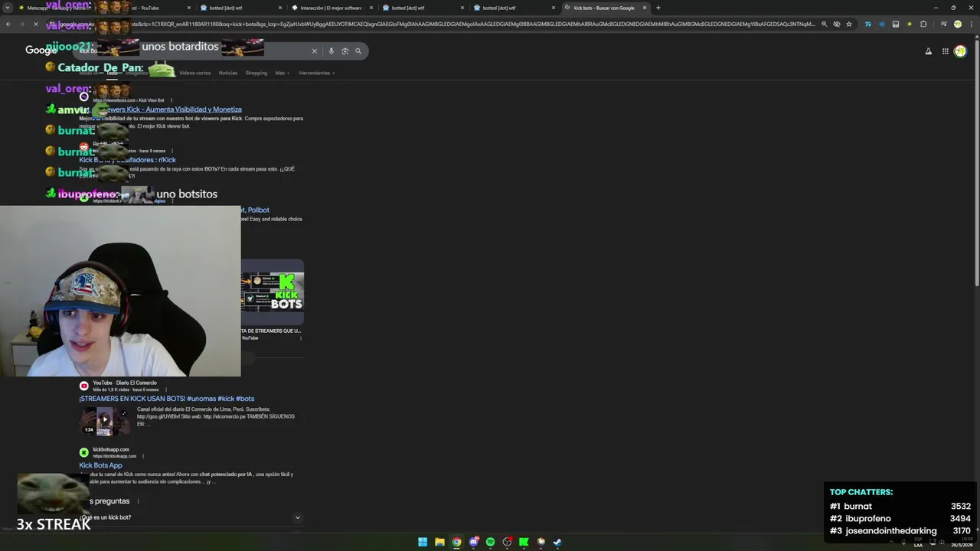Open the Google apps grid

pos(946,51)
